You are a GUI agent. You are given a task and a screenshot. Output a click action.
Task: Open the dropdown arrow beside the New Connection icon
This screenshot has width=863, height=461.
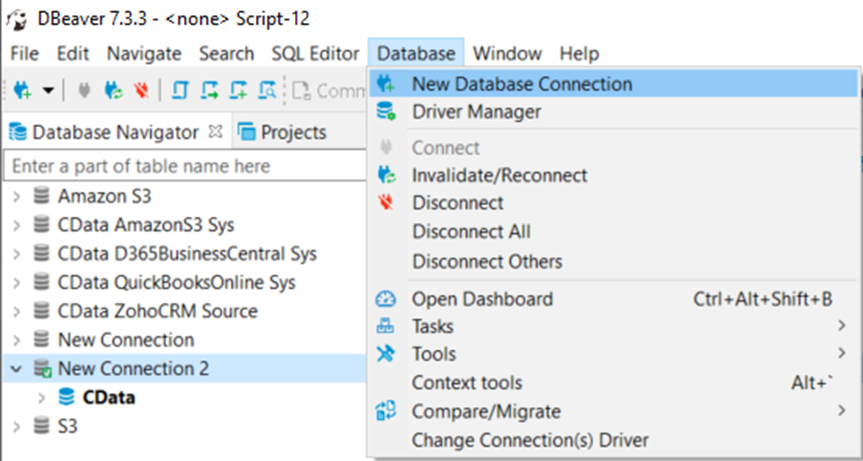[48, 91]
